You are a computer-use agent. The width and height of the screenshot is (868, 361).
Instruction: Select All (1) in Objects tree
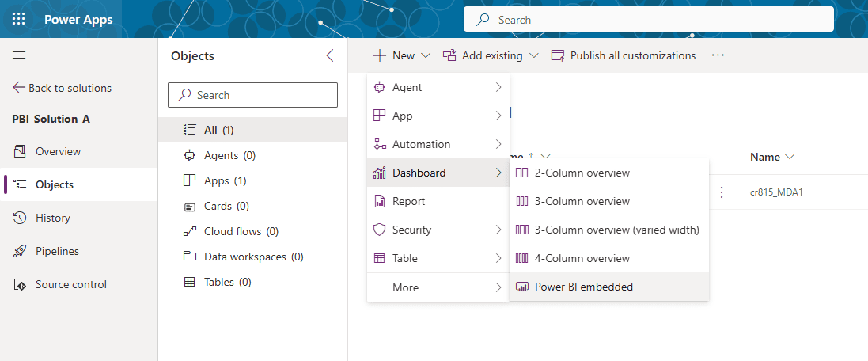pos(253,130)
